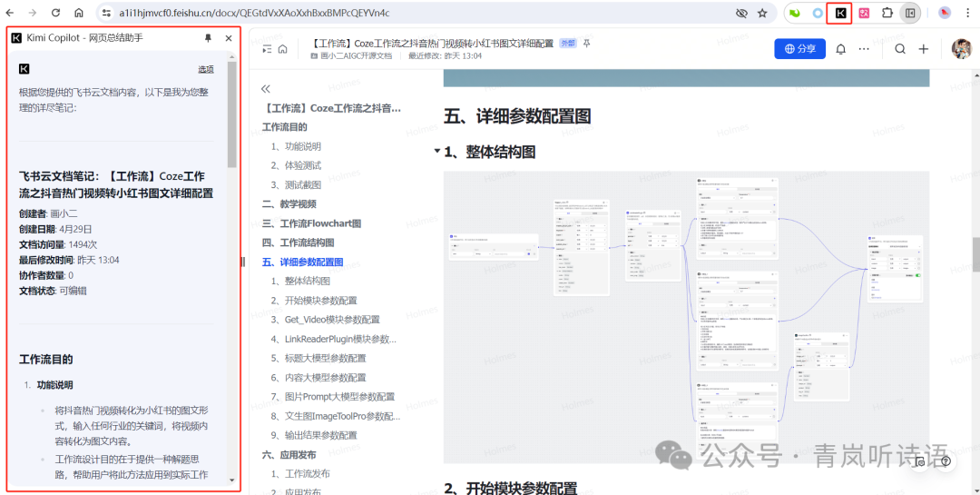The height and width of the screenshot is (495, 980).
Task: Jump to 4、LinkReaderPlugin模块参数 in outline
Action: tap(334, 339)
